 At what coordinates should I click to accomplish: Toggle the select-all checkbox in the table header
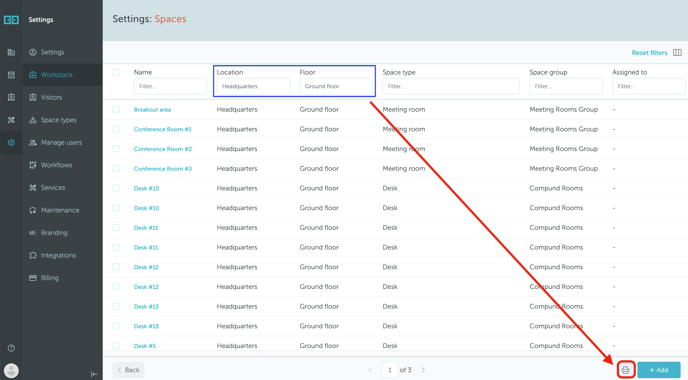116,72
